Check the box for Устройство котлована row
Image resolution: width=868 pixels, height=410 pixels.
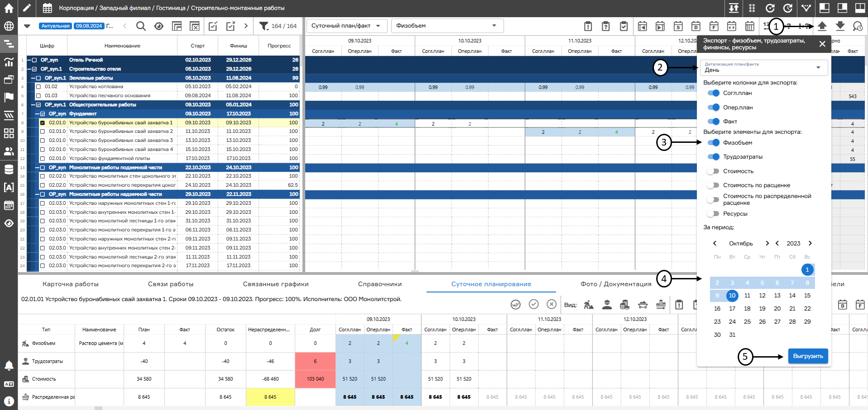pos(38,87)
